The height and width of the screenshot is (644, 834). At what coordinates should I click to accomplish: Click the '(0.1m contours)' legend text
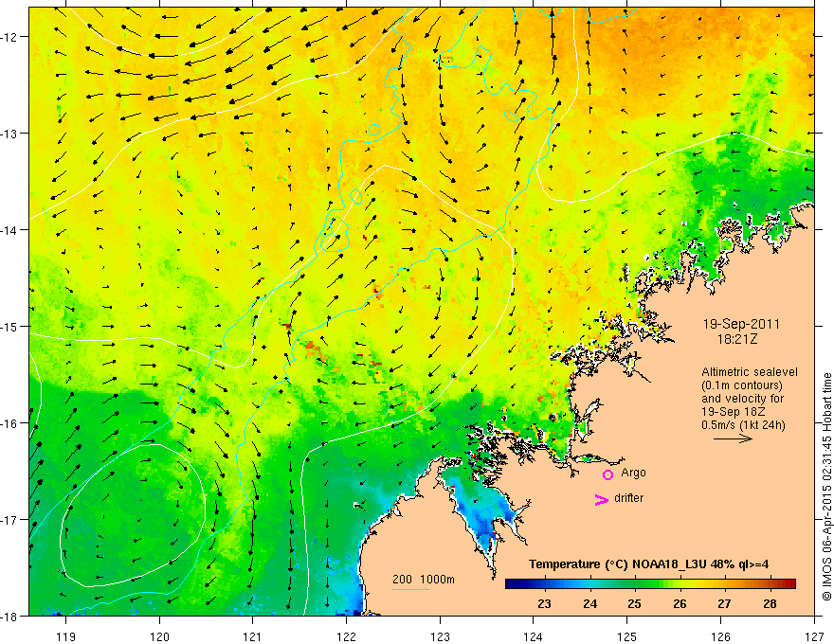click(742, 385)
